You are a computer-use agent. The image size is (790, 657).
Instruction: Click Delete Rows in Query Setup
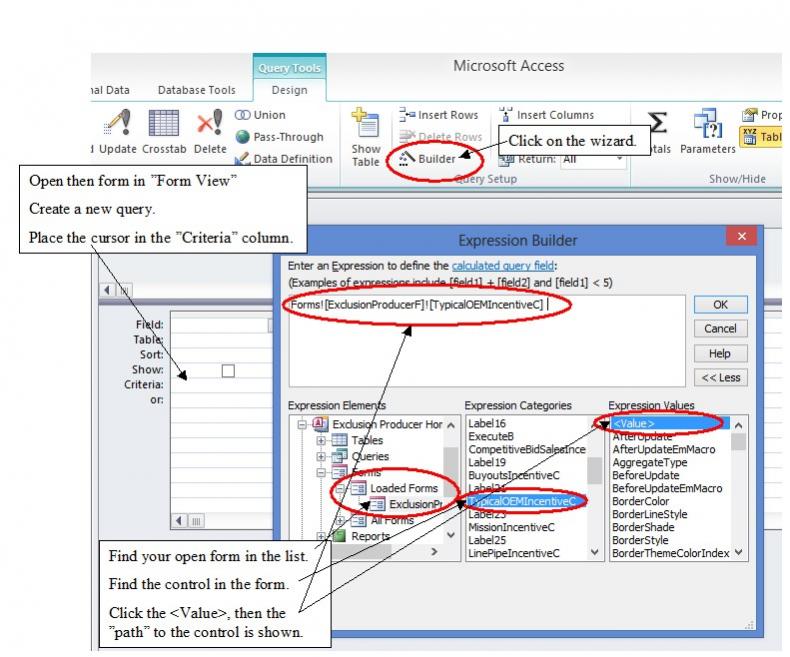[440, 137]
